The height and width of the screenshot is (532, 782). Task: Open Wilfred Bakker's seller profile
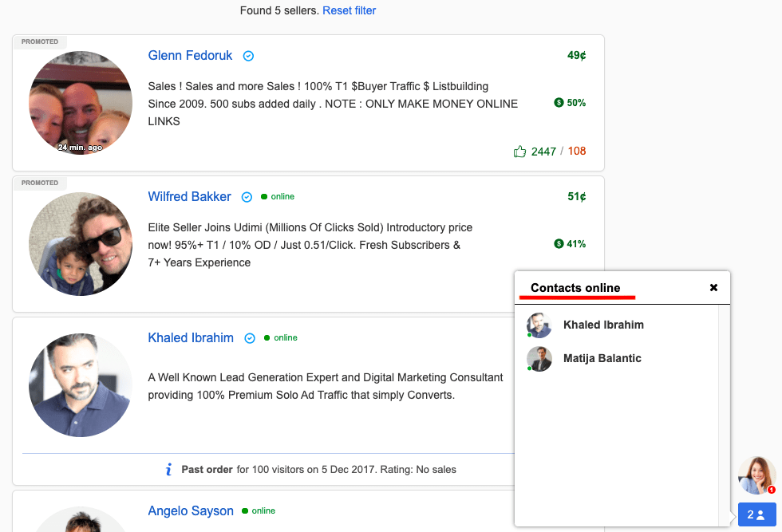click(x=189, y=197)
